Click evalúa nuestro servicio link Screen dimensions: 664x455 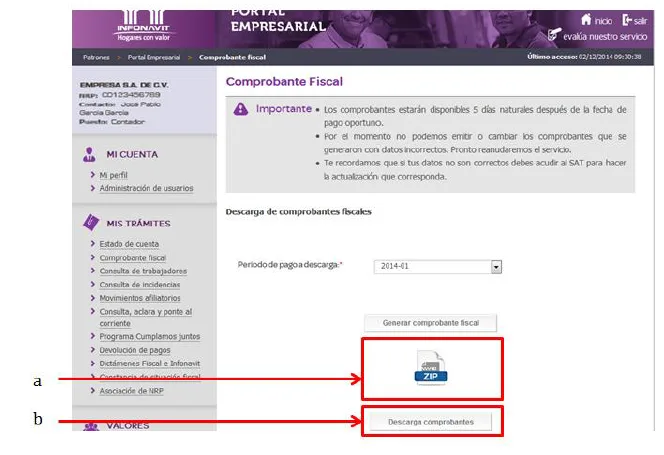(x=605, y=36)
